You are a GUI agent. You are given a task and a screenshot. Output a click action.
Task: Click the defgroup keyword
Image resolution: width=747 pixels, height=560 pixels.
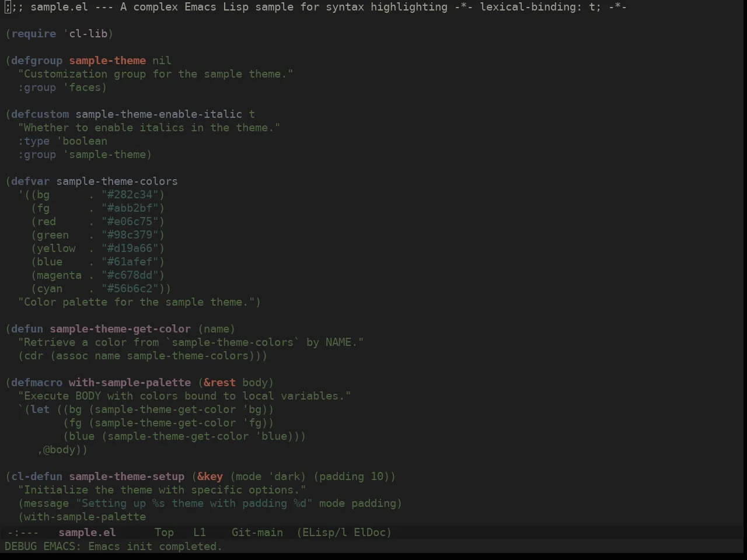tap(37, 61)
